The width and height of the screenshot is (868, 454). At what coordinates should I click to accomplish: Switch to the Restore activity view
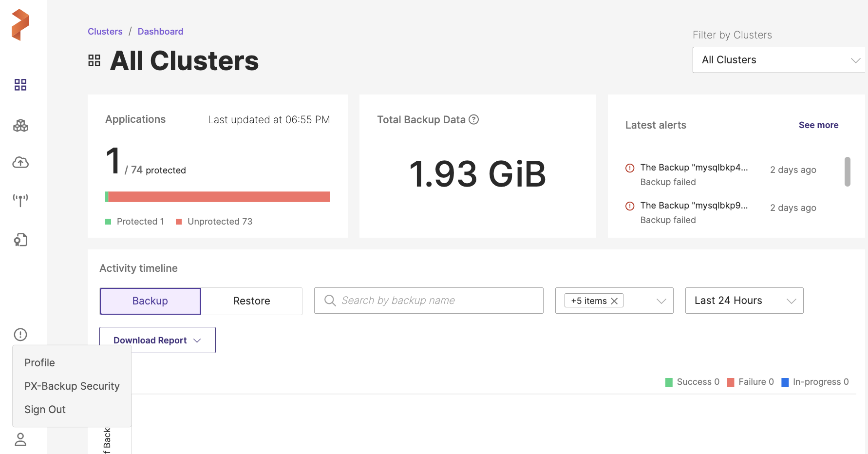tap(251, 301)
